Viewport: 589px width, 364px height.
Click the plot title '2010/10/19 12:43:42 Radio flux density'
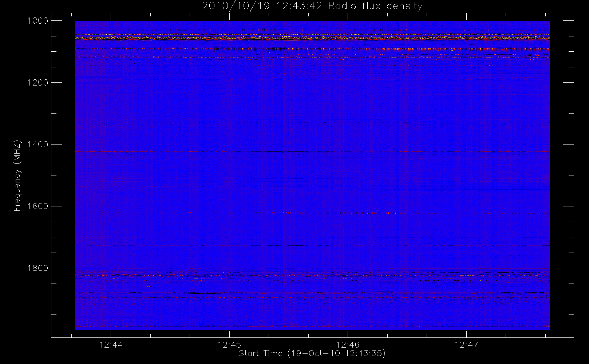(x=312, y=6)
